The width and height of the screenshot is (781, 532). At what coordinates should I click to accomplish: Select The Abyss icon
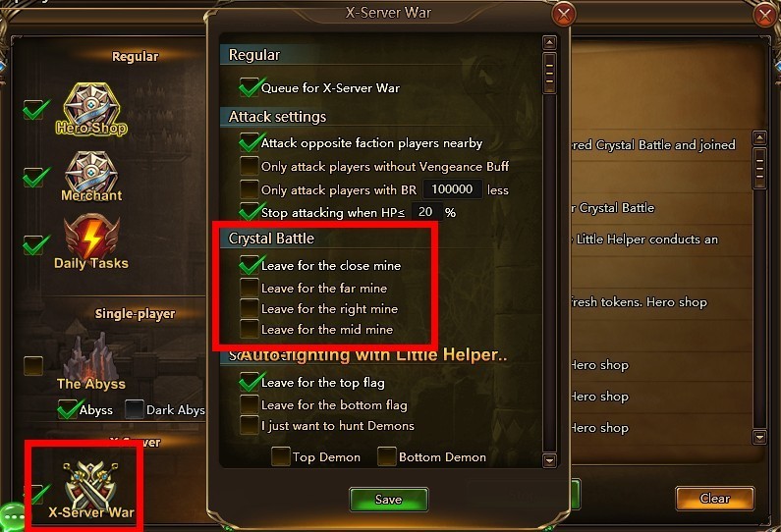tap(91, 362)
